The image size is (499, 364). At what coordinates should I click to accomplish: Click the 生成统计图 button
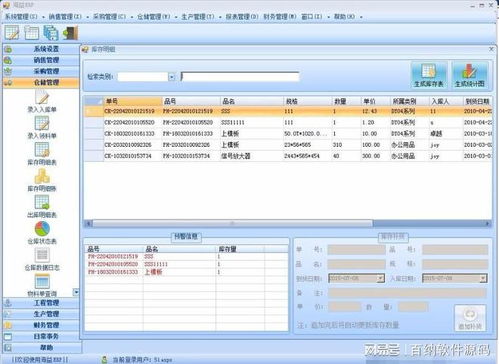pos(470,75)
